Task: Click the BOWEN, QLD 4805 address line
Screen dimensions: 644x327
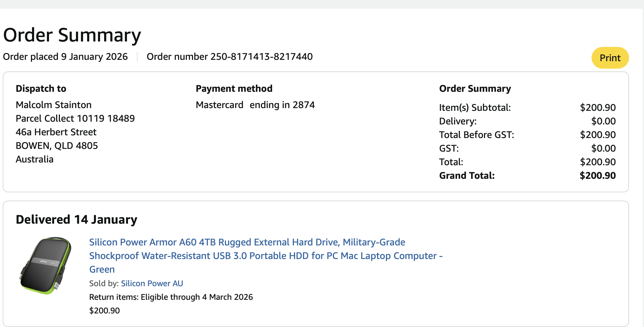Action: point(57,145)
